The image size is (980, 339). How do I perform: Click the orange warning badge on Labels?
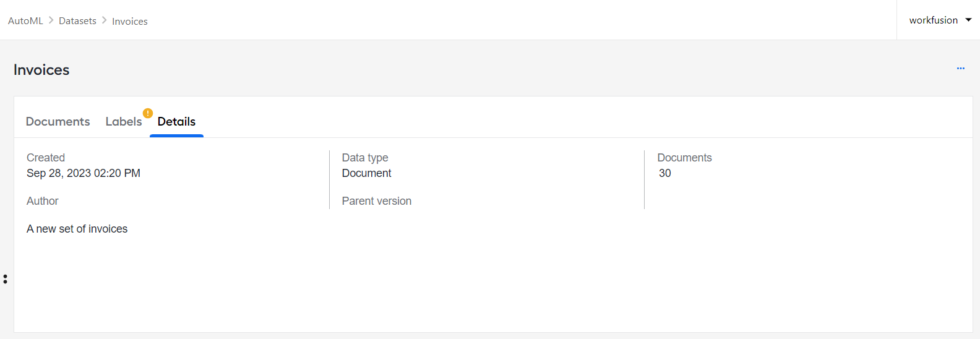coord(148,113)
